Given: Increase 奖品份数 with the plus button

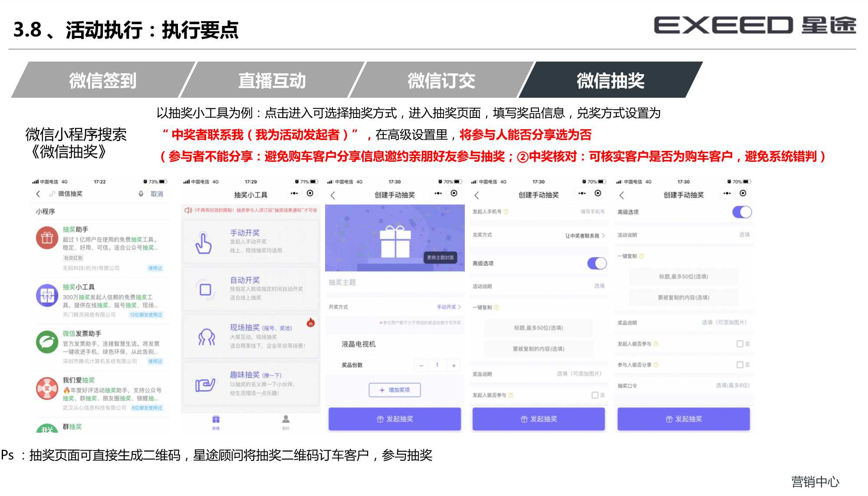Looking at the screenshot, I should click(x=454, y=365).
